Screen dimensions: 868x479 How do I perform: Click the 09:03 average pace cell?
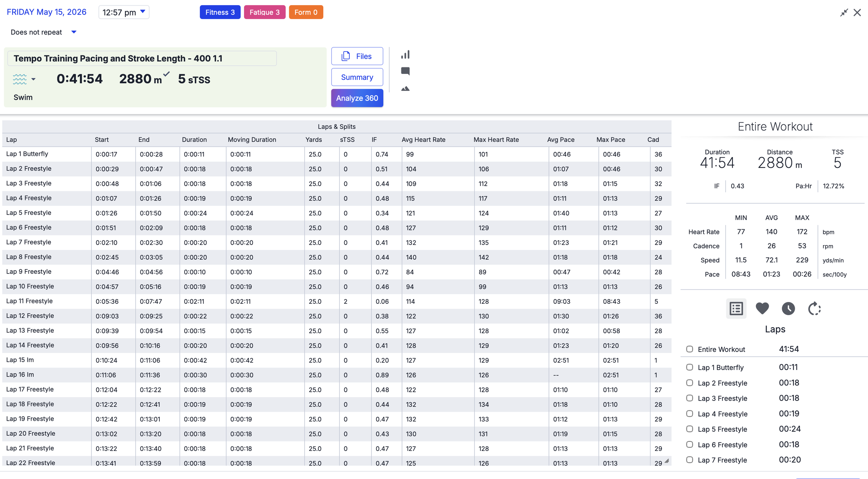point(561,301)
